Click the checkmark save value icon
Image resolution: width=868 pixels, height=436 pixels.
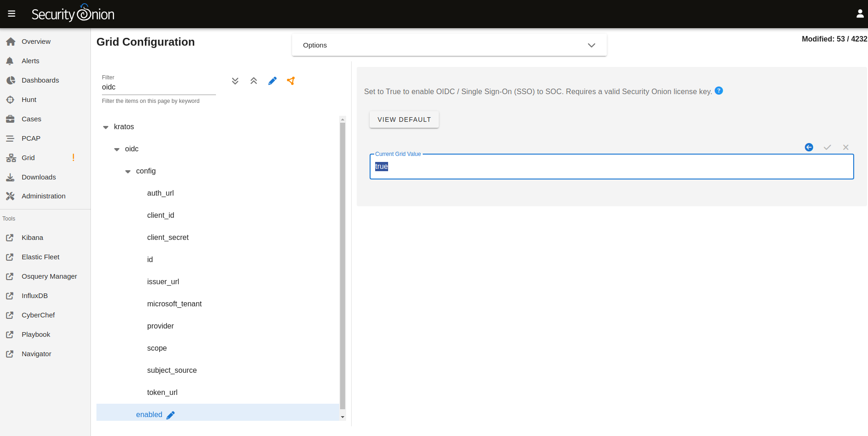tap(827, 147)
